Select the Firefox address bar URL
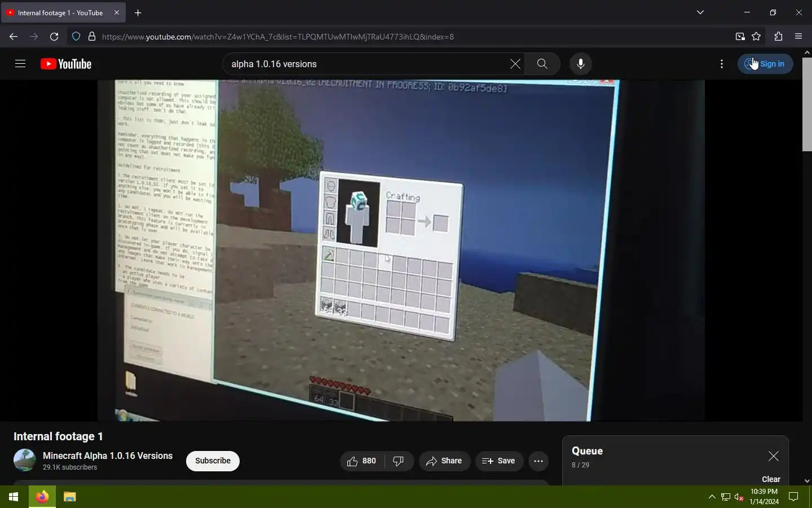The image size is (812, 508). 277,37
